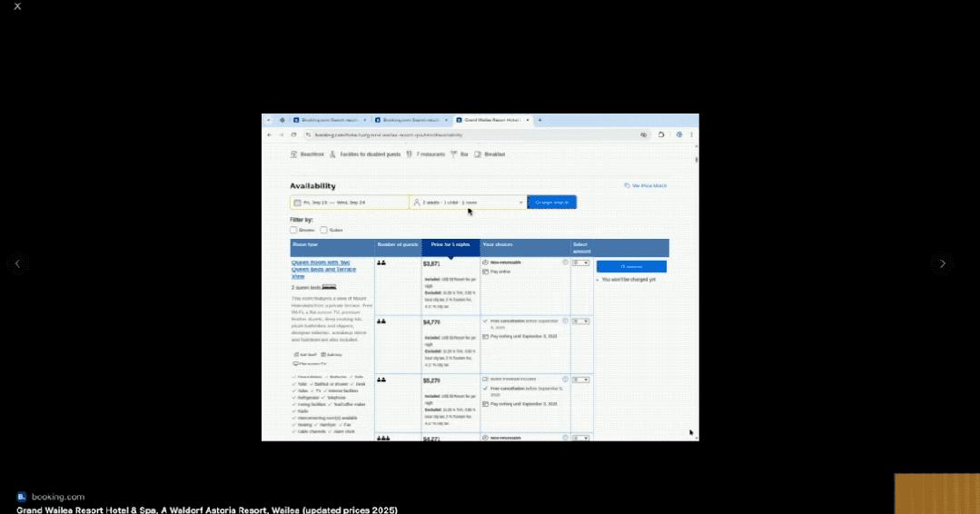Tick the Suites filter checkbox
This screenshot has height=514, width=980.
point(323,230)
